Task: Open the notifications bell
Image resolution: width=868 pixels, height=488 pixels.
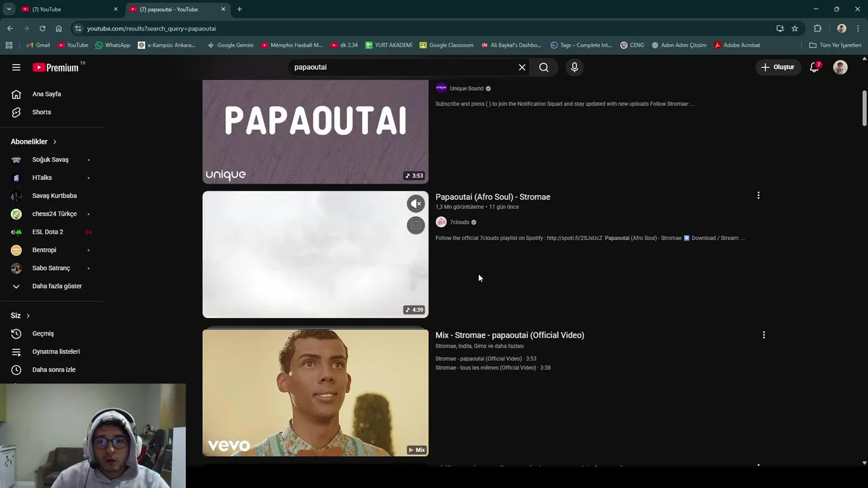Action: pos(814,67)
